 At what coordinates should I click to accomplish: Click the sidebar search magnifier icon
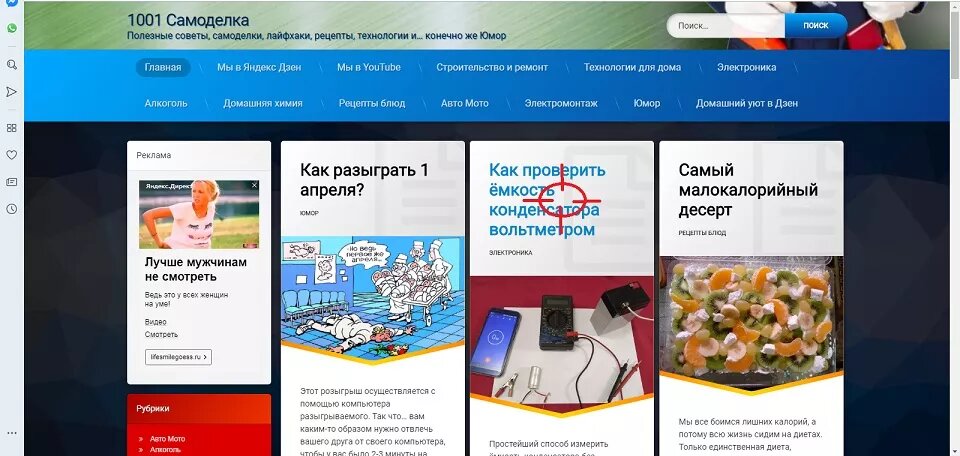[12, 65]
